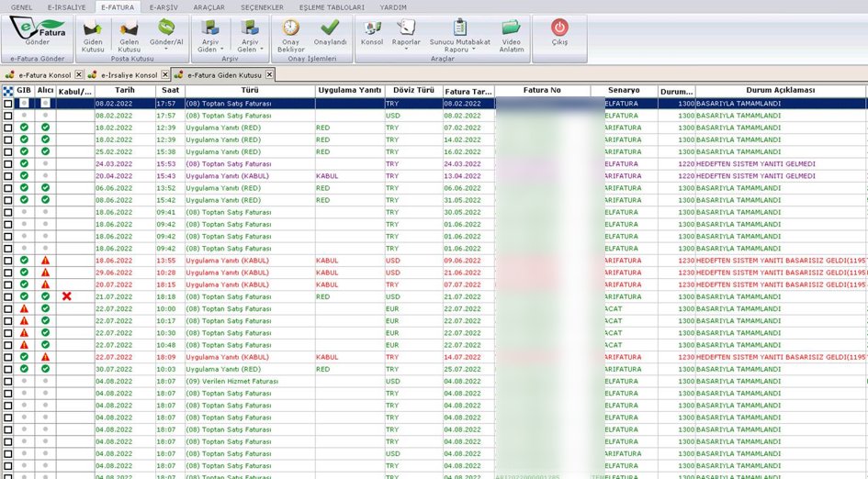Expand the Raporlar dropdown arrow
Screen dimensions: 868x479
coord(406,50)
